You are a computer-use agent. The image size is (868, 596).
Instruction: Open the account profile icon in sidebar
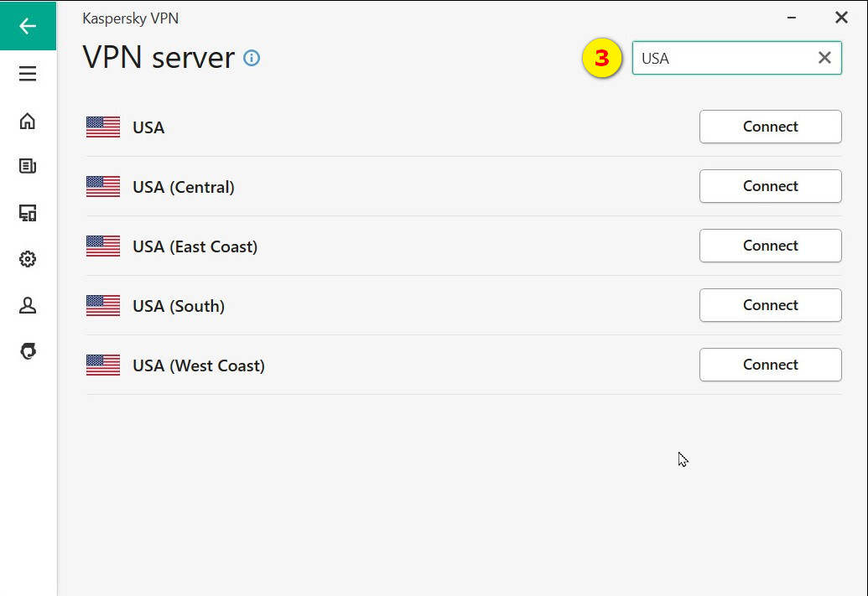point(28,305)
